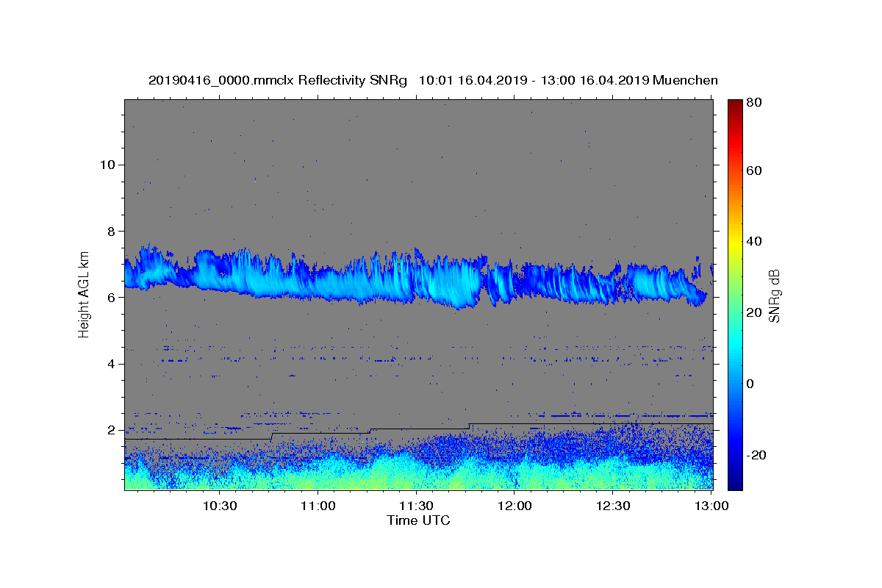The height and width of the screenshot is (588, 882).
Task: Click the 10:30 time tick label
Action: click(219, 506)
